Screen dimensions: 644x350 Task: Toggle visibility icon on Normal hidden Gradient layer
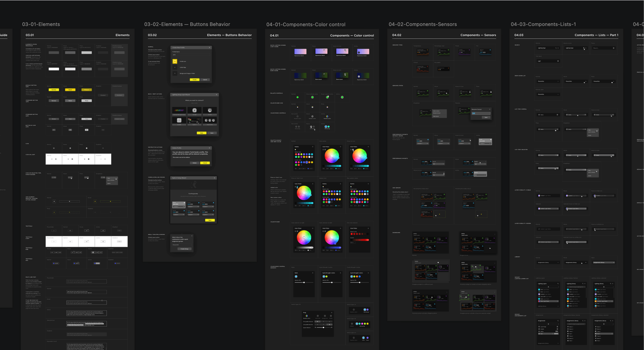[x=539, y=229]
